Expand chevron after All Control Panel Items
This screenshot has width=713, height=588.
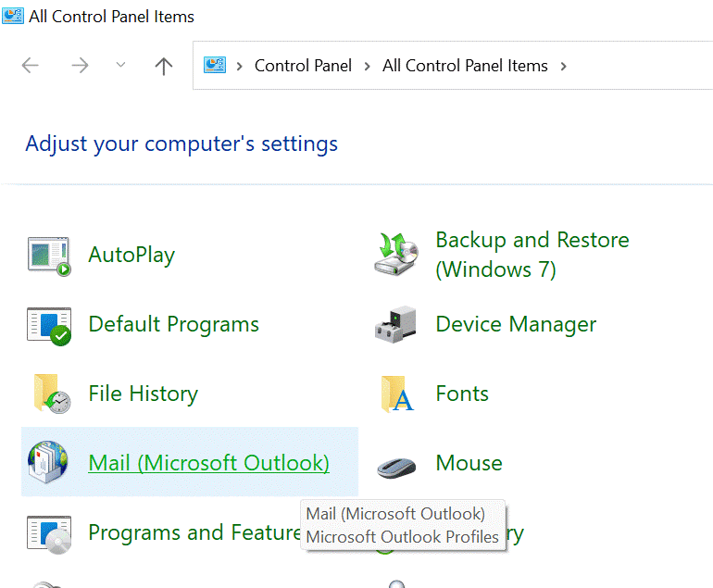tap(564, 66)
